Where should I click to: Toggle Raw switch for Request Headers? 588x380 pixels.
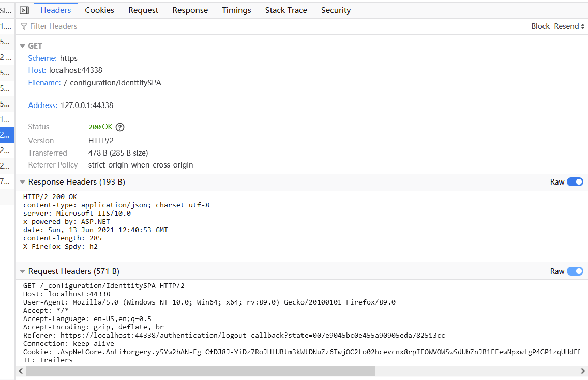(575, 271)
